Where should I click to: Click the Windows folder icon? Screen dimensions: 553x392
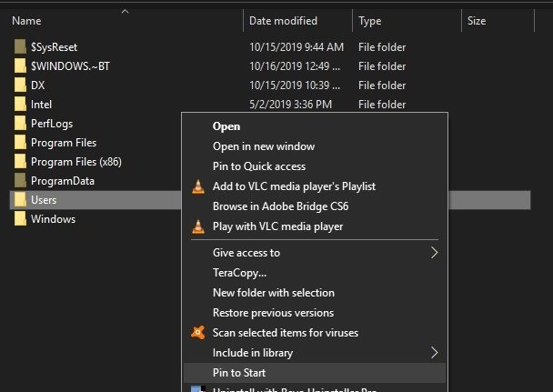click(x=20, y=219)
